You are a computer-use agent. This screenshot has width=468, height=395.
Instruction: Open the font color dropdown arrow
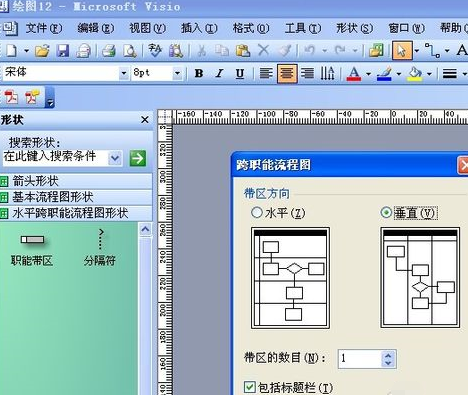coord(368,74)
